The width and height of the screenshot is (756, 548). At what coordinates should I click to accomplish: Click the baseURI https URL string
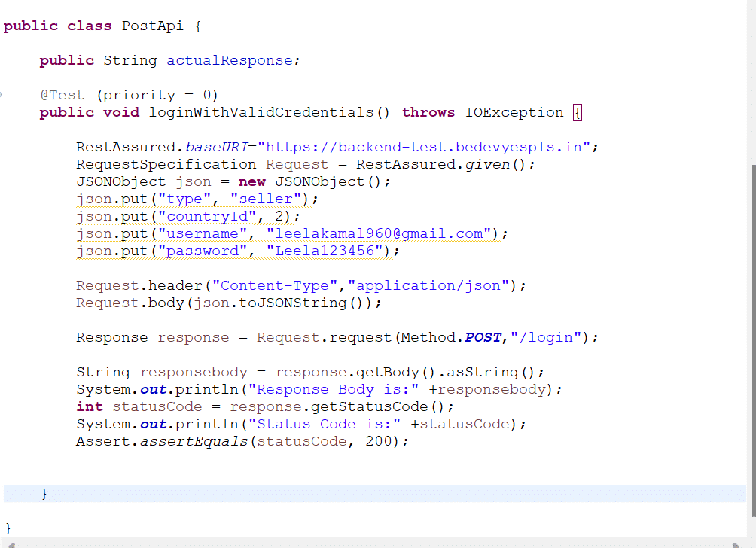click(x=424, y=147)
